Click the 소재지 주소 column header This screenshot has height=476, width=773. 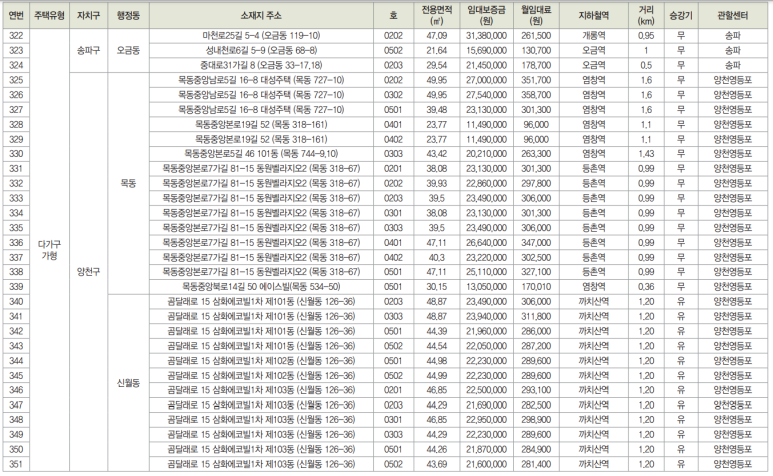tap(261, 16)
